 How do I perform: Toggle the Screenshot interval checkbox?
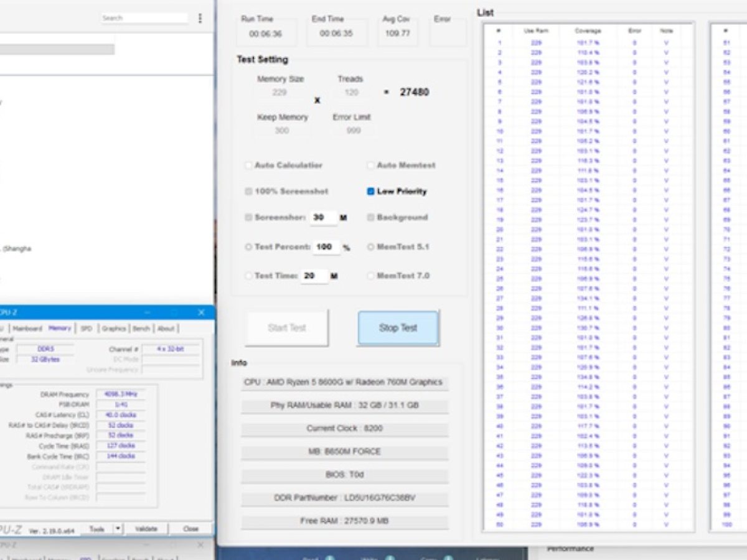248,218
